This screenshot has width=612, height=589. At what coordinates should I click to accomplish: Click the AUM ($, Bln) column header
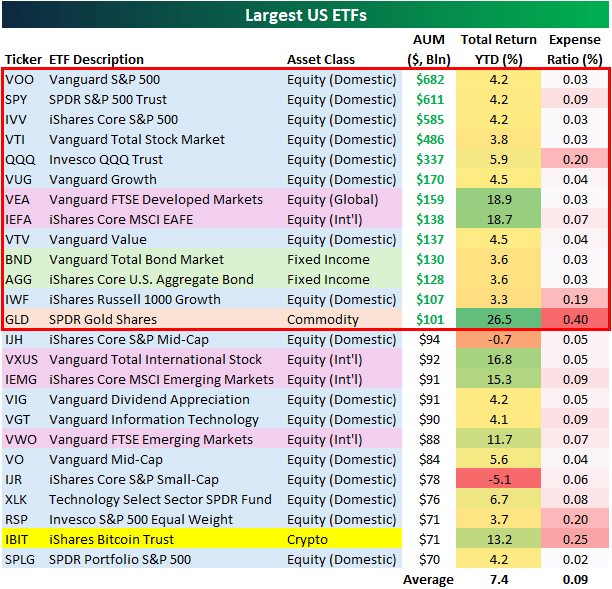click(428, 50)
